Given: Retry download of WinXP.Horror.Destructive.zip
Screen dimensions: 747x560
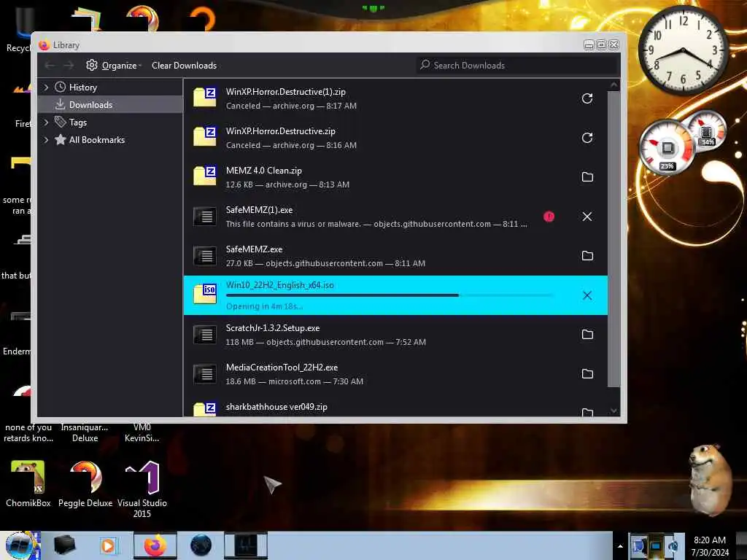Looking at the screenshot, I should (587, 138).
